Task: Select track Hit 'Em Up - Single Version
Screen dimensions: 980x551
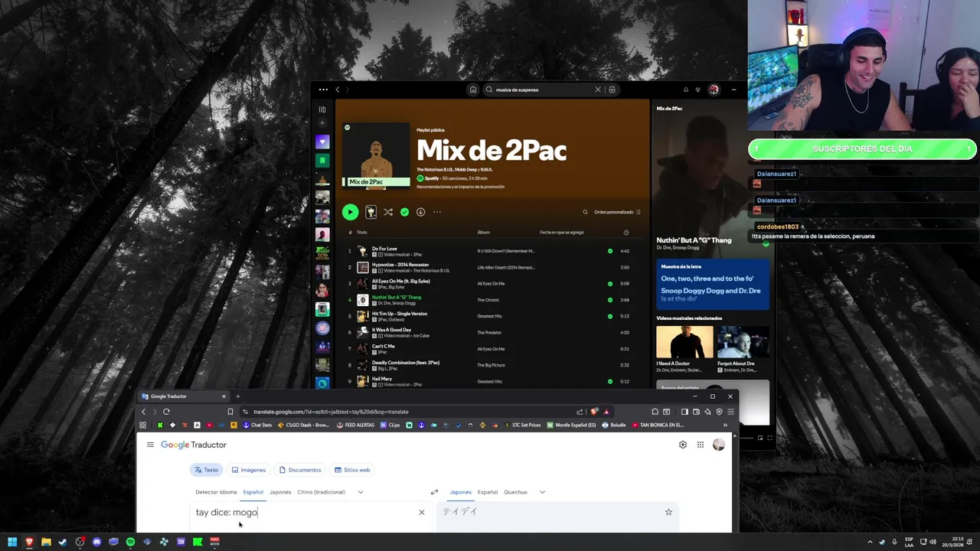Action: pyautogui.click(x=400, y=314)
